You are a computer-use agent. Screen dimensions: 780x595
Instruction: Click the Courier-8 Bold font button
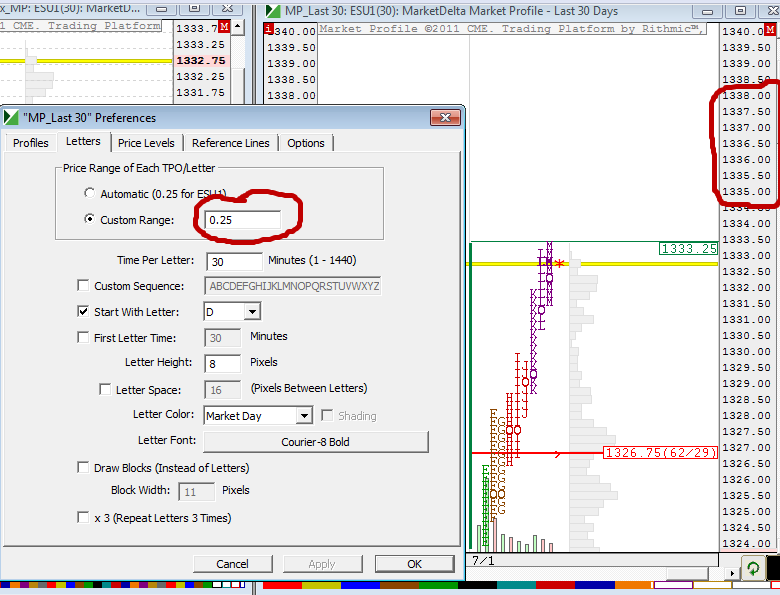pos(315,442)
